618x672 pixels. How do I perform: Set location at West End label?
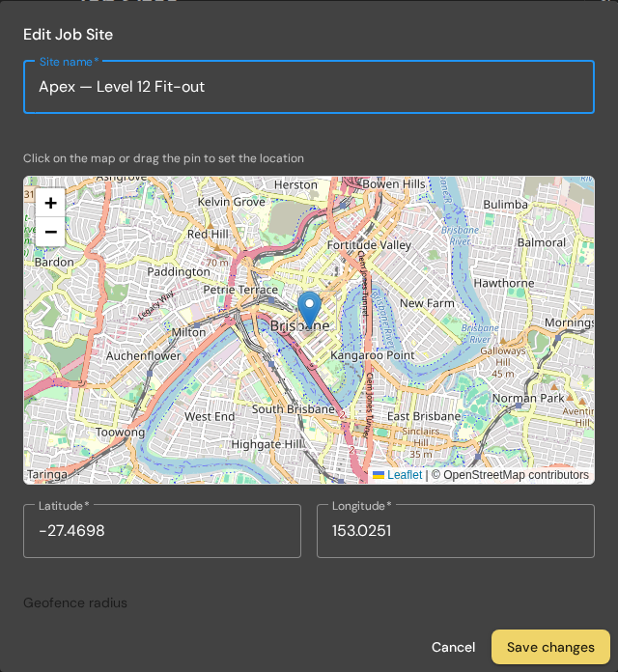pos(210,416)
